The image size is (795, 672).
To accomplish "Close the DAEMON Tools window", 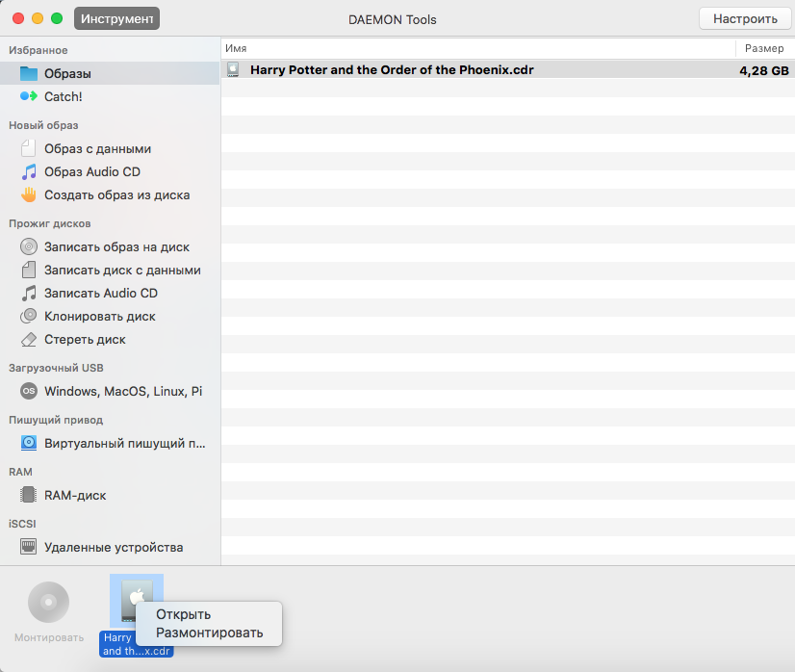I will click(18, 18).
